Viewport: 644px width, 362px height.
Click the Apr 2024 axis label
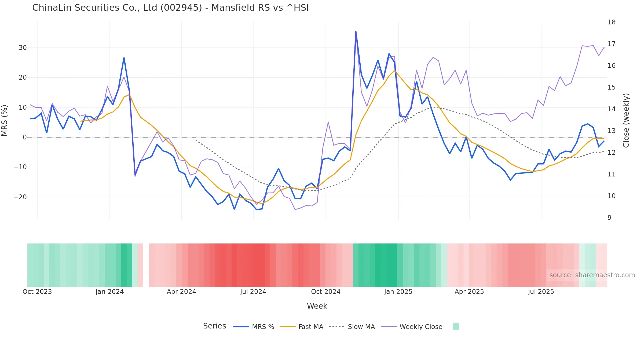(x=181, y=292)
